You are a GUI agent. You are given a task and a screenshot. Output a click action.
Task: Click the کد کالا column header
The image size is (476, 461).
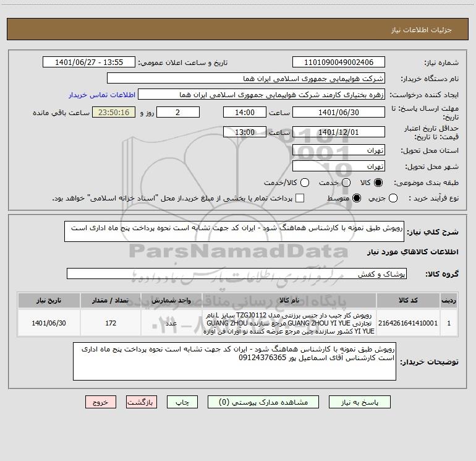coord(408,300)
